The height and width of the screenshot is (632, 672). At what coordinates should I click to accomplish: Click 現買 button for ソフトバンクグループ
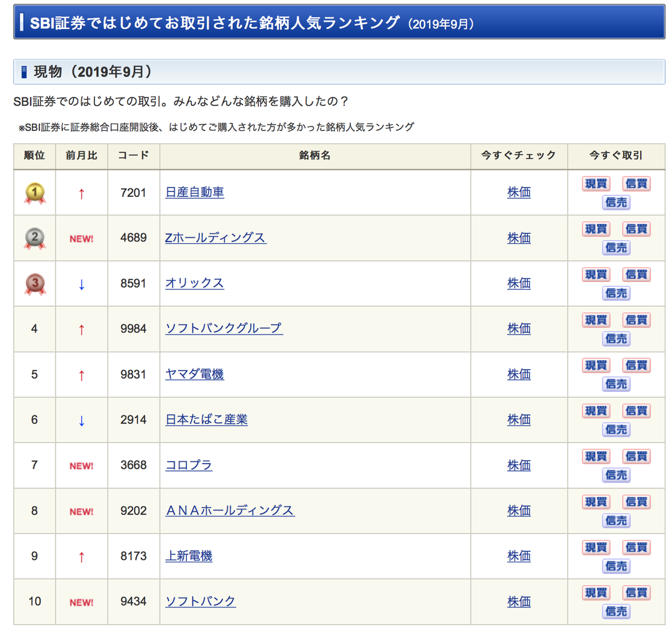595,320
